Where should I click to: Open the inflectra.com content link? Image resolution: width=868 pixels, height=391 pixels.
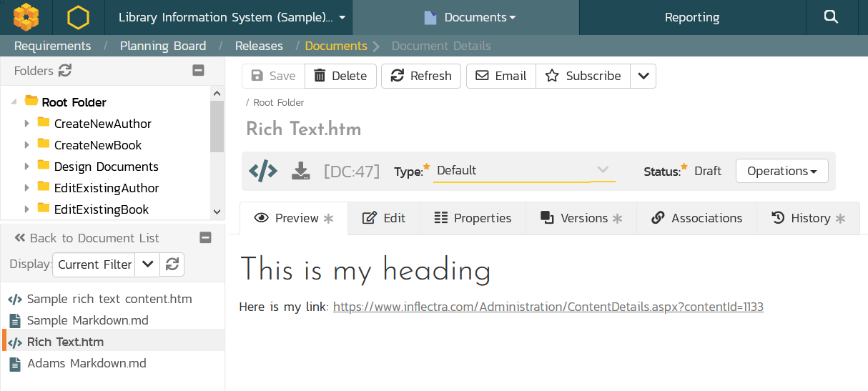point(548,307)
